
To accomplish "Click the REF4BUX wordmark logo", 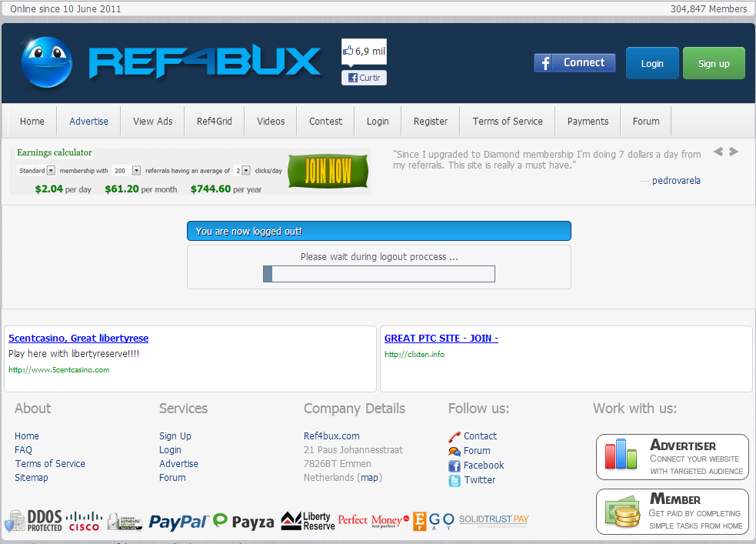I will point(205,62).
